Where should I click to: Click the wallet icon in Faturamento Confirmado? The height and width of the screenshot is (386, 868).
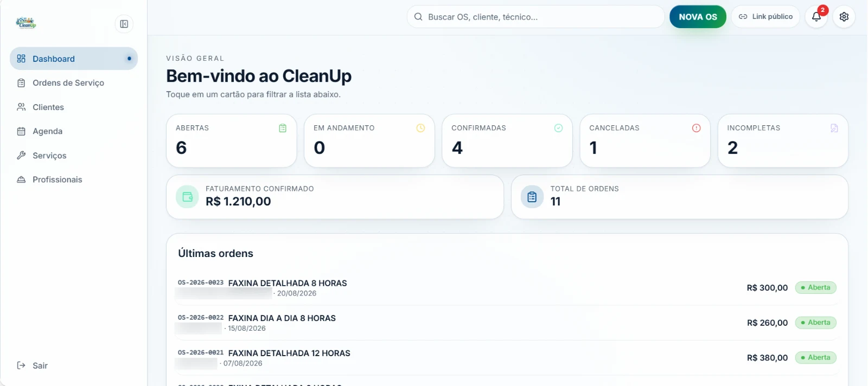pyautogui.click(x=187, y=197)
